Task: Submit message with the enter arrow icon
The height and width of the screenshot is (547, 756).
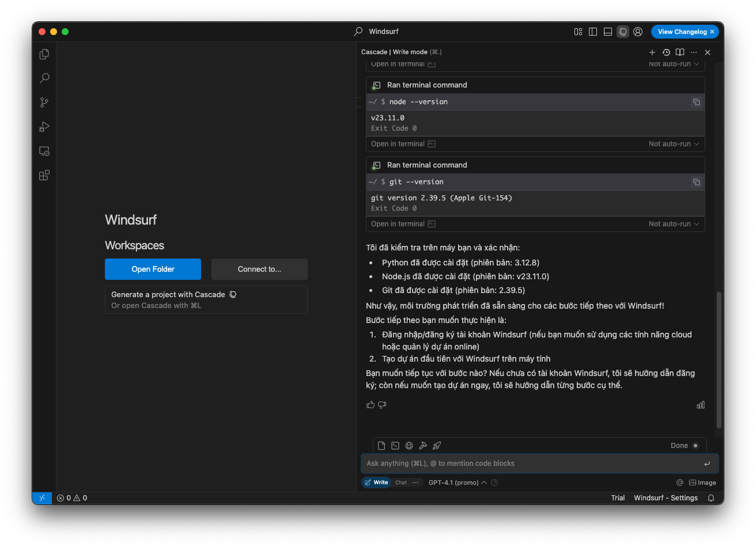Action: (x=707, y=464)
